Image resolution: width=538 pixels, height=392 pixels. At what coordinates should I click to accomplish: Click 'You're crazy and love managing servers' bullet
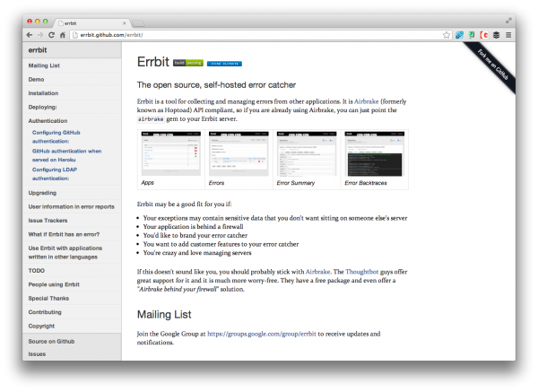coord(197,253)
